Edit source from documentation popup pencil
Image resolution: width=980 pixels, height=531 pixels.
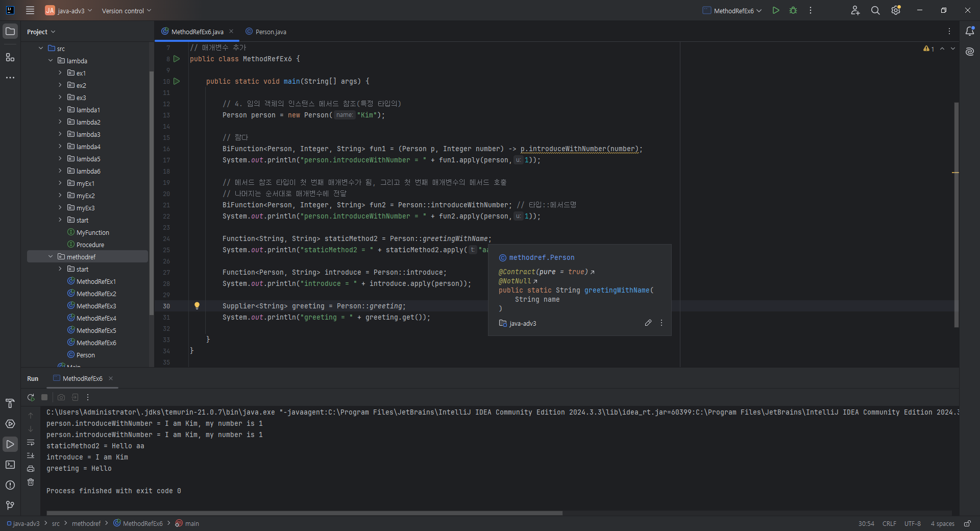coord(648,323)
